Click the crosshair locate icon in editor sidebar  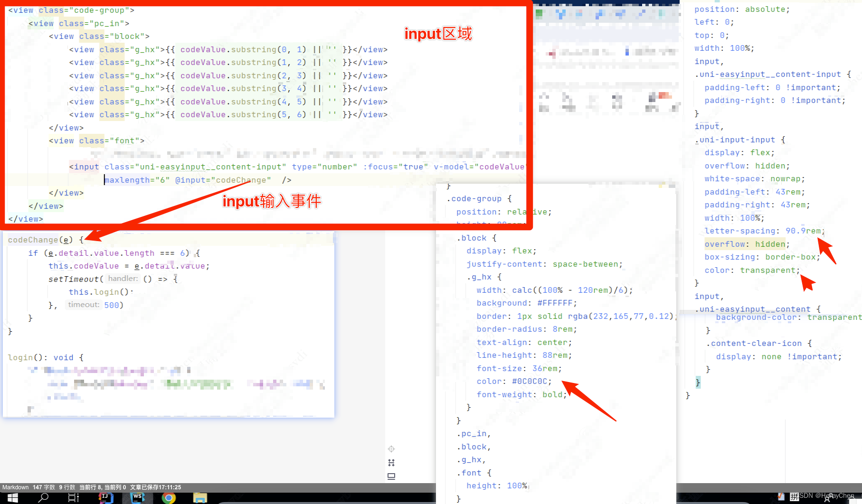391,449
